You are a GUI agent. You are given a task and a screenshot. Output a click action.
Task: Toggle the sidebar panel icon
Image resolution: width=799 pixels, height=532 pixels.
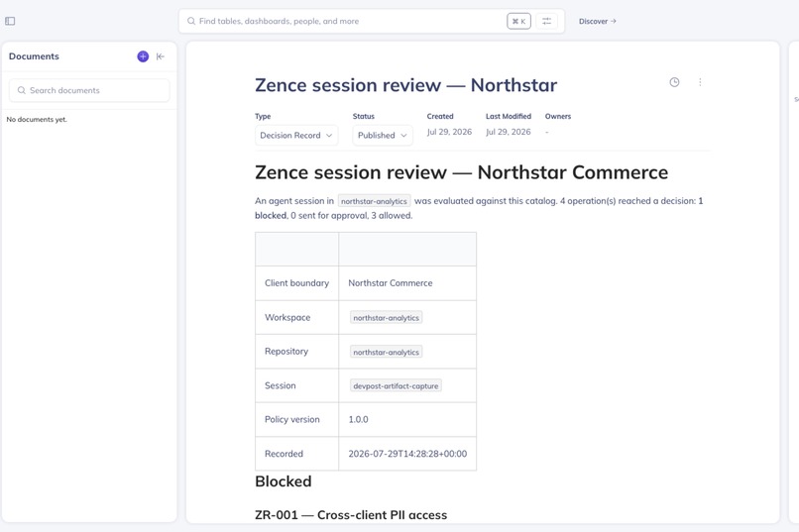point(10,21)
